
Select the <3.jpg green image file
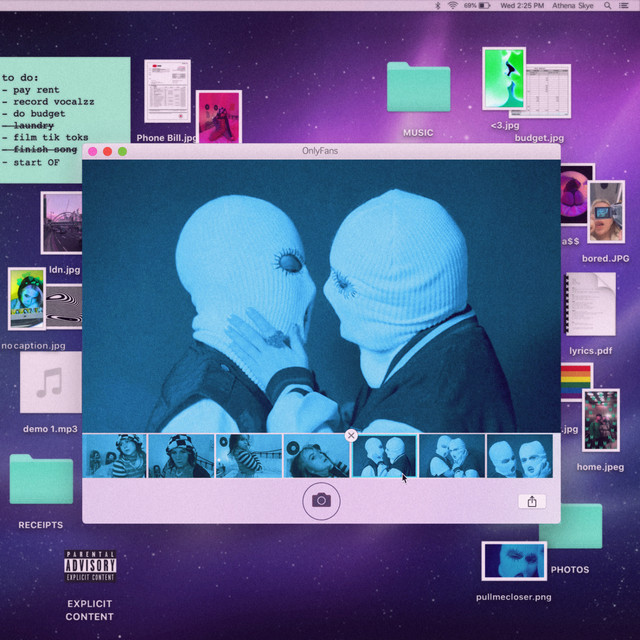tap(504, 78)
